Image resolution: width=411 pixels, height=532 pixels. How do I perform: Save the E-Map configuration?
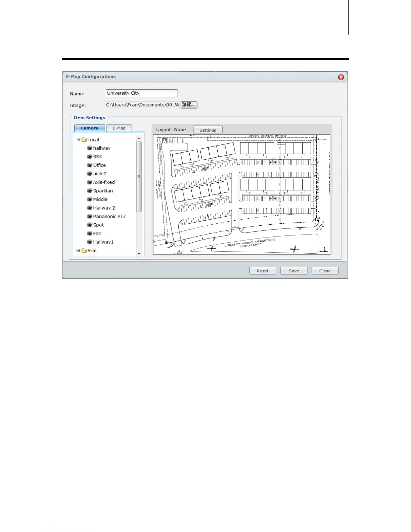pyautogui.click(x=294, y=271)
